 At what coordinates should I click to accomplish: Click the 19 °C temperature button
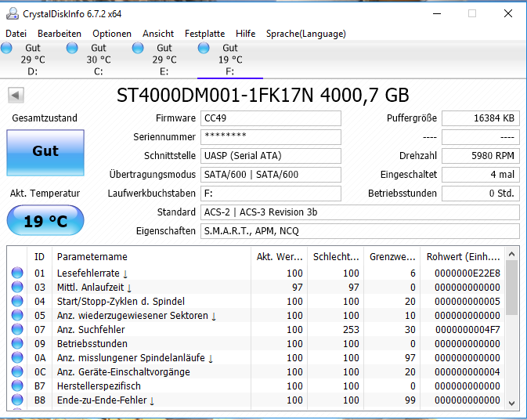(x=45, y=221)
